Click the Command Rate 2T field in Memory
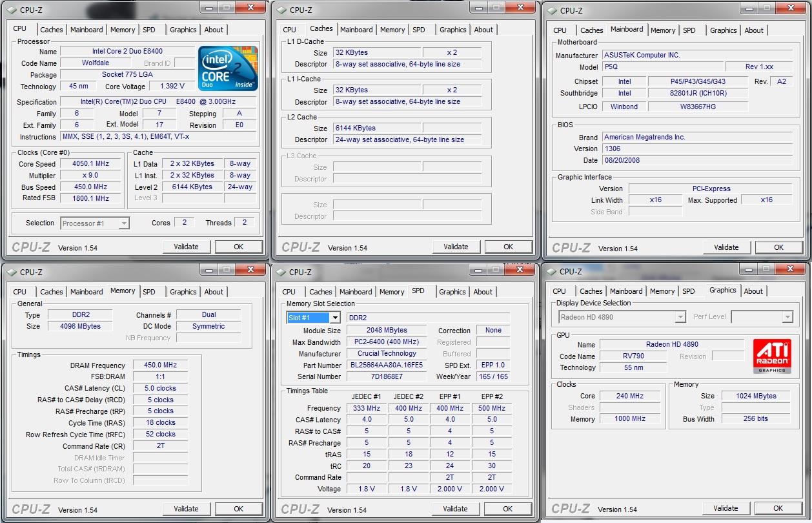 (x=160, y=446)
